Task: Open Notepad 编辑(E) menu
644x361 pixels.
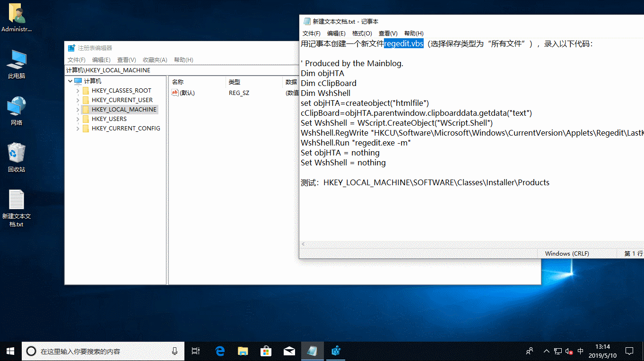Action: [x=336, y=34]
